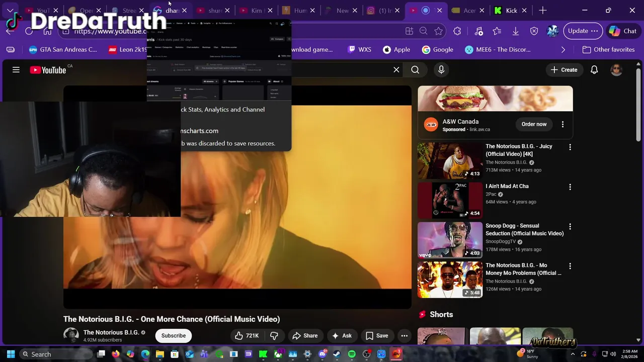Open more actions ellipsis under the video

(x=404, y=336)
